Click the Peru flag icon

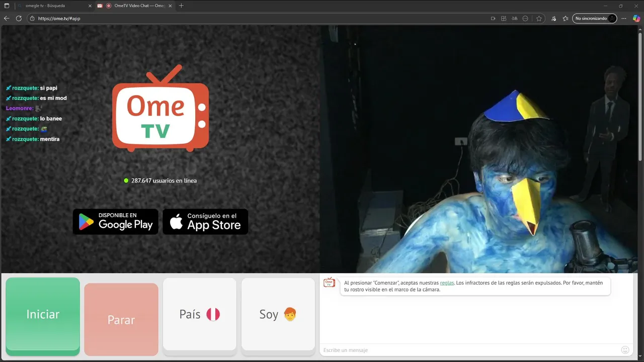pos(213,314)
